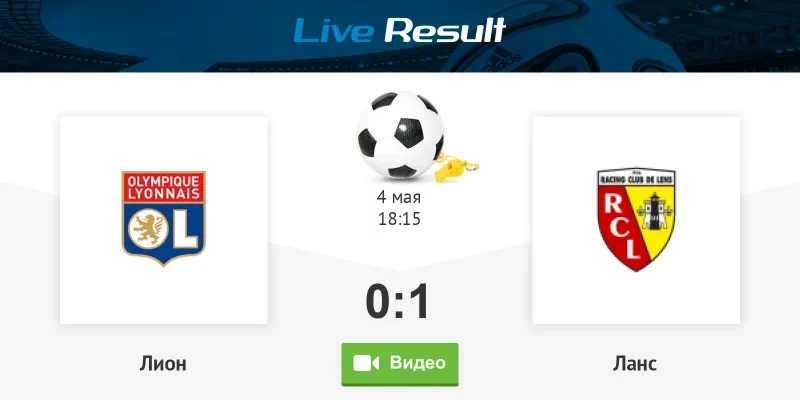Click the Live Result logo in header
Viewport: 800px width, 400px height.
[x=399, y=30]
